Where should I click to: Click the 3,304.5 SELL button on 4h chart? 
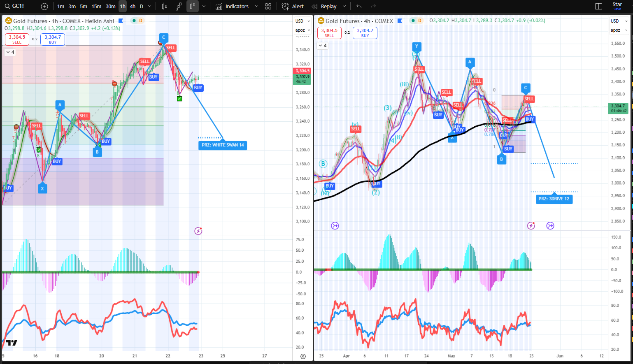coord(329,32)
